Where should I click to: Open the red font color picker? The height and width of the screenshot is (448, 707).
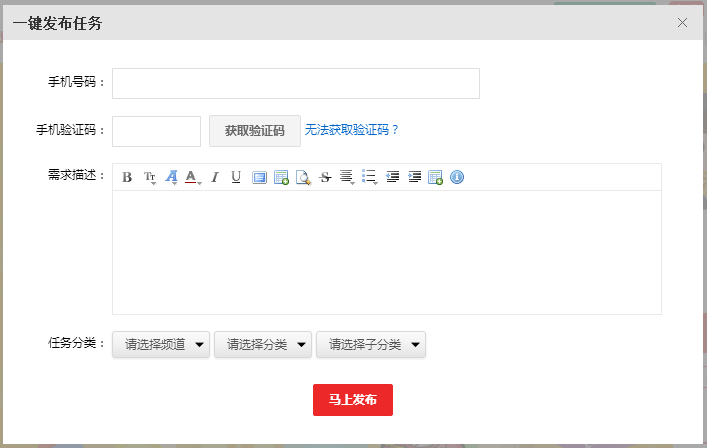pos(192,178)
